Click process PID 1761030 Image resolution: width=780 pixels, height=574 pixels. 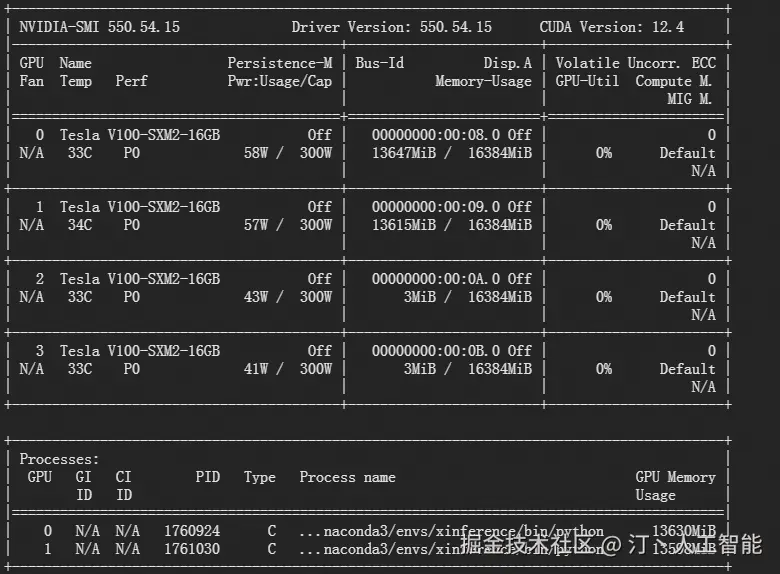192,549
